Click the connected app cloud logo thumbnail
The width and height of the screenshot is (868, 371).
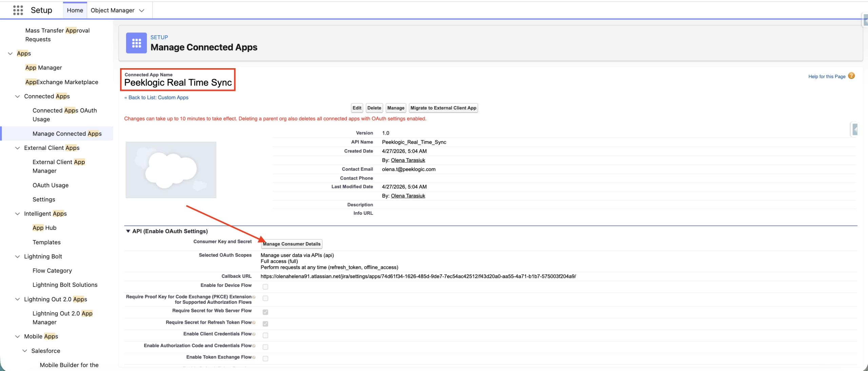[171, 170]
